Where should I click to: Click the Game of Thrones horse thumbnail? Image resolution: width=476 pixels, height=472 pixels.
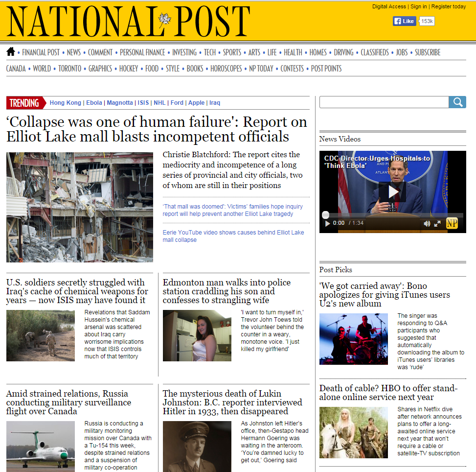tap(354, 432)
